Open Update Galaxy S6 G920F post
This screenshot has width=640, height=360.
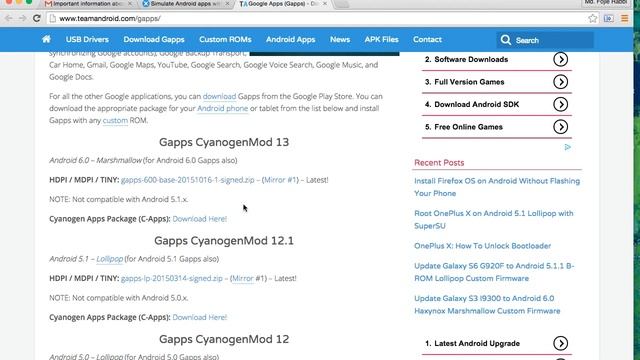(494, 272)
